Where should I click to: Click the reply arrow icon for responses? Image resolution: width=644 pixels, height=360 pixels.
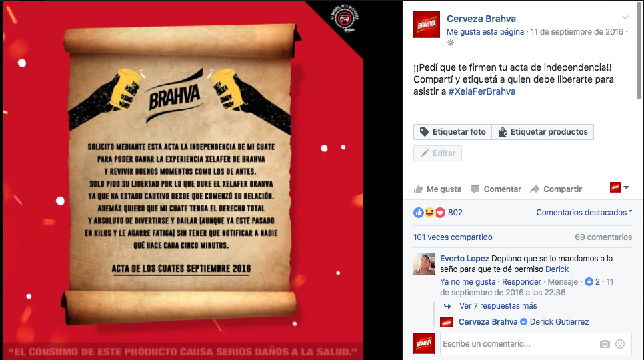tap(447, 306)
